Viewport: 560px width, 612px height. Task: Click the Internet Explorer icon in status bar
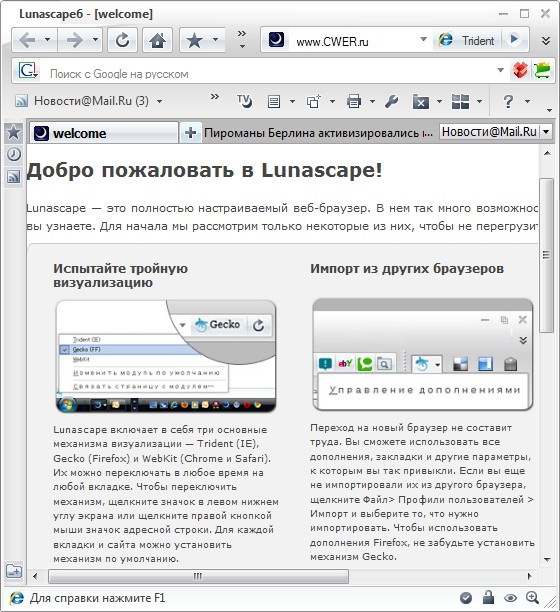(16, 598)
